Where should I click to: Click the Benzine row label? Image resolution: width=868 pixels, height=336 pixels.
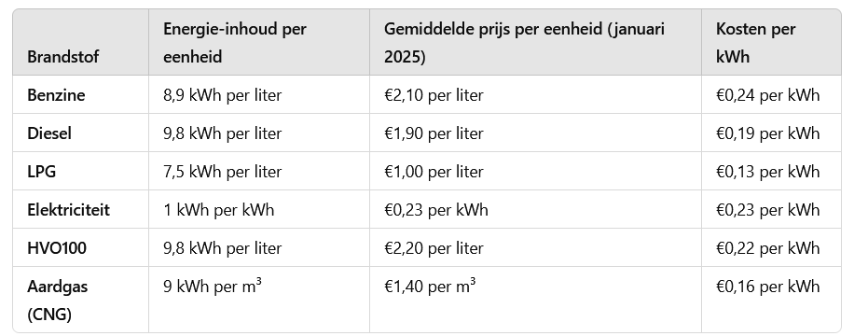56,95
